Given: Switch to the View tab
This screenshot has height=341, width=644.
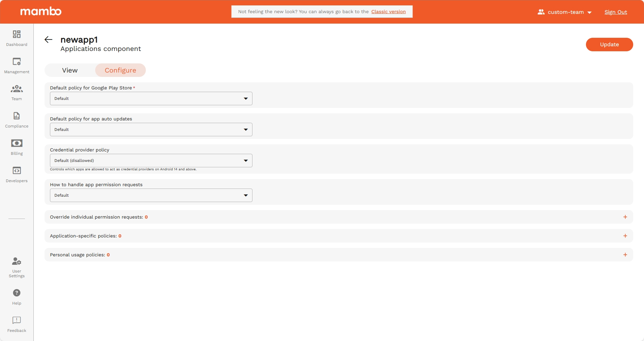Looking at the screenshot, I should tap(70, 70).
